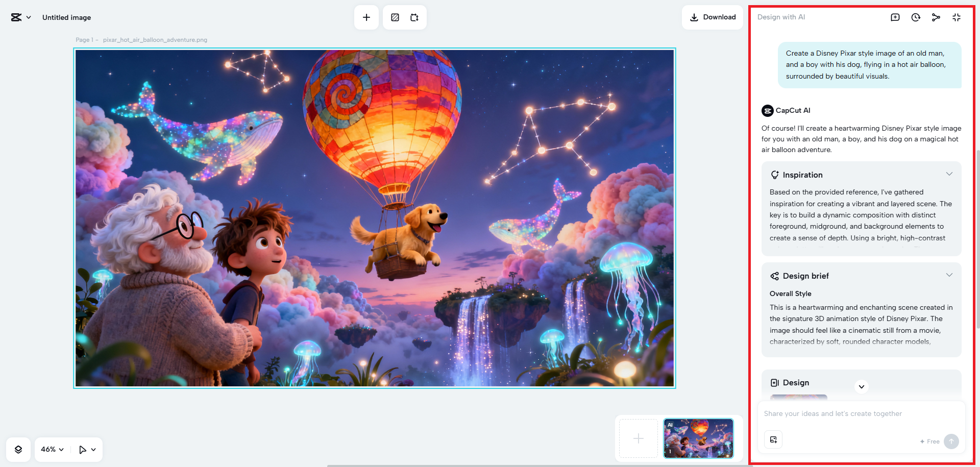The height and width of the screenshot is (467, 980).
Task: Click the image attachment icon in chat input
Action: 773,439
